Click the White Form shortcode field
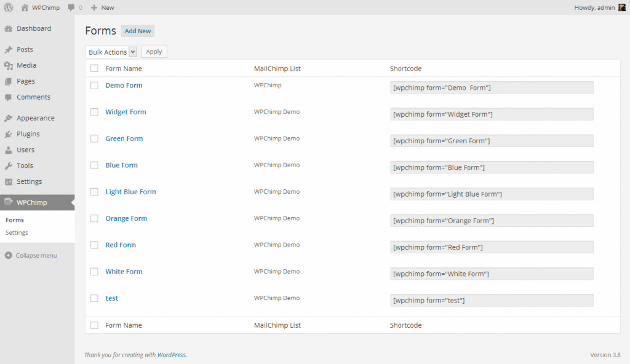Screen dimensions: 630x364 pyautogui.click(x=492, y=274)
